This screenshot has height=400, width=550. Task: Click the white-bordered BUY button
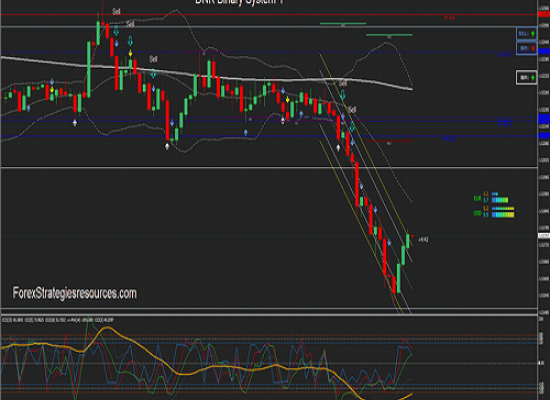coord(526,78)
